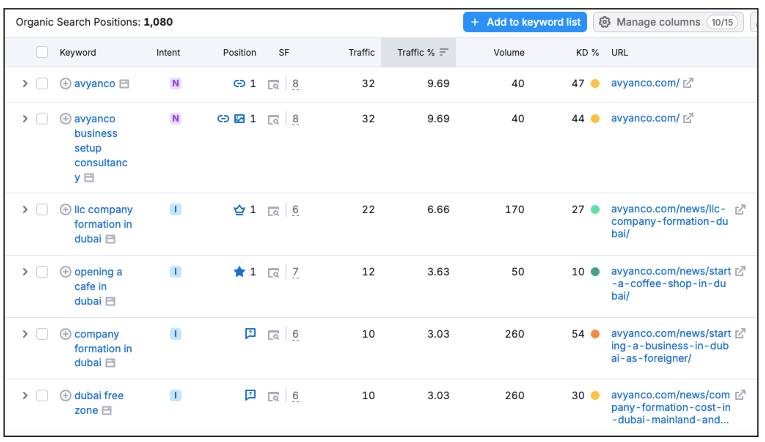Expand the opening a cafe in dubai row
Image resolution: width=765 pixels, height=442 pixels.
coord(25,272)
